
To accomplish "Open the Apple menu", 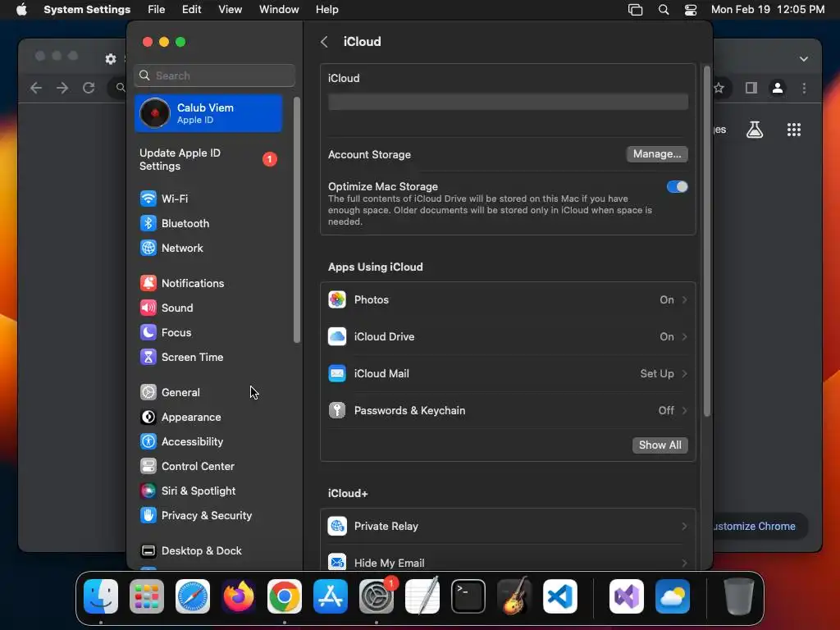I will pos(21,10).
